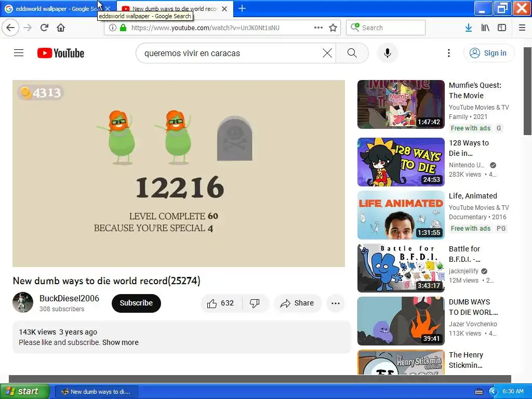Open BuckDiesel2006 channel name link
Screen dimensions: 532x399
point(69,298)
